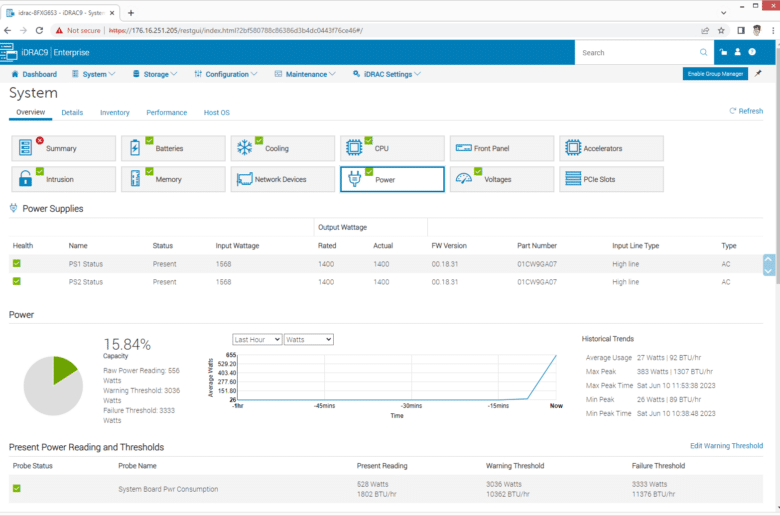780x516 pixels.
Task: Switch to the Inventory tab
Action: pyautogui.click(x=114, y=112)
